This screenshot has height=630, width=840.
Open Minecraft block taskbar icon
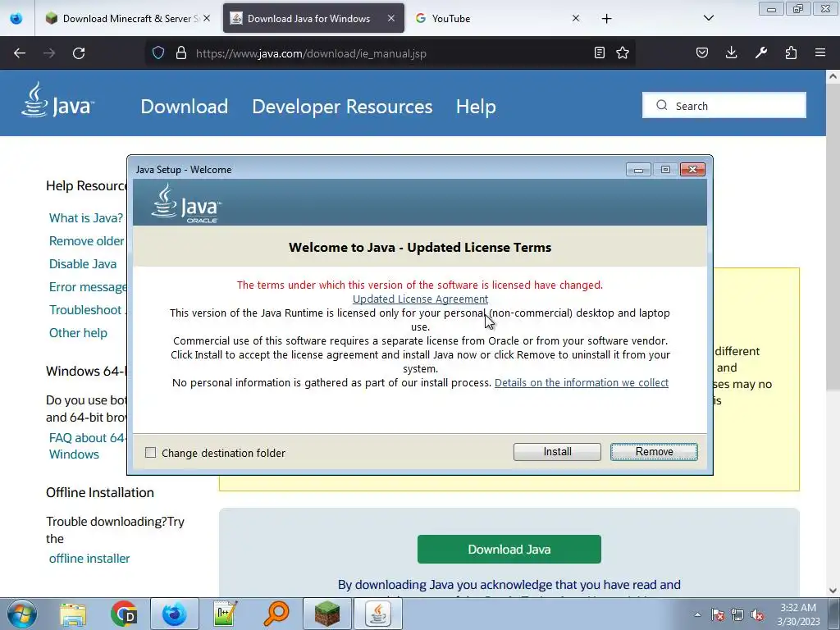click(327, 614)
